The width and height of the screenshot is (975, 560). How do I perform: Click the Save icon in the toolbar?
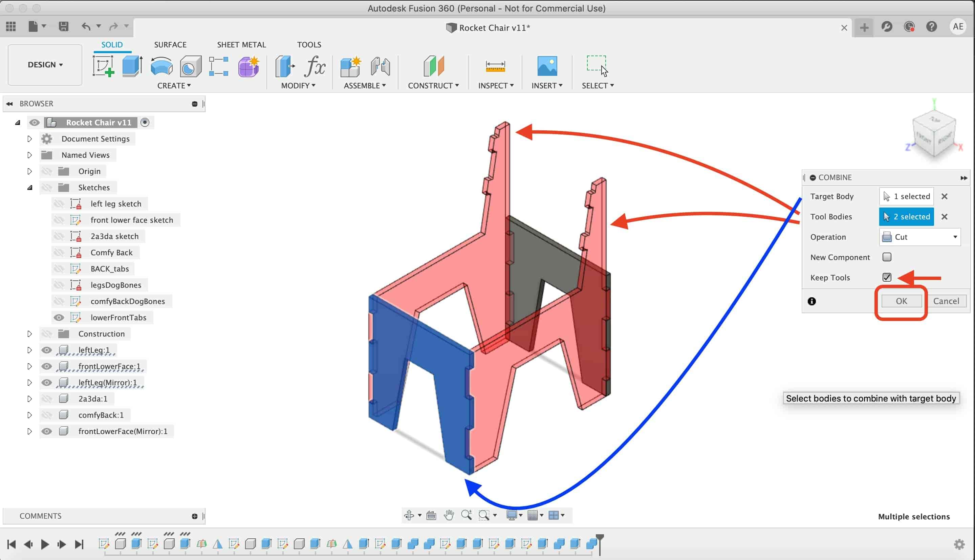63,26
